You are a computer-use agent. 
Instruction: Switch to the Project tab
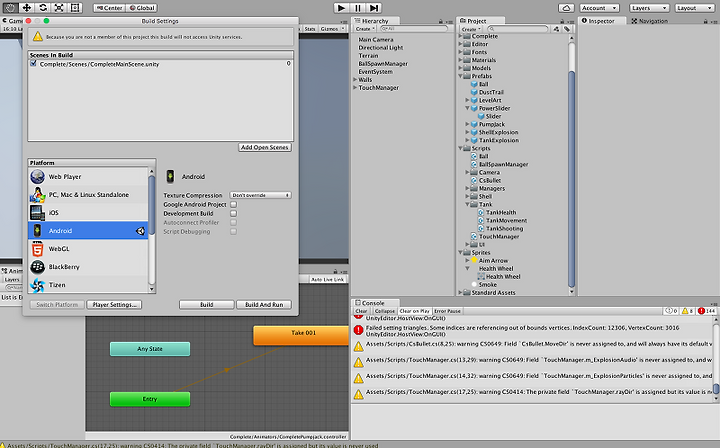(477, 21)
